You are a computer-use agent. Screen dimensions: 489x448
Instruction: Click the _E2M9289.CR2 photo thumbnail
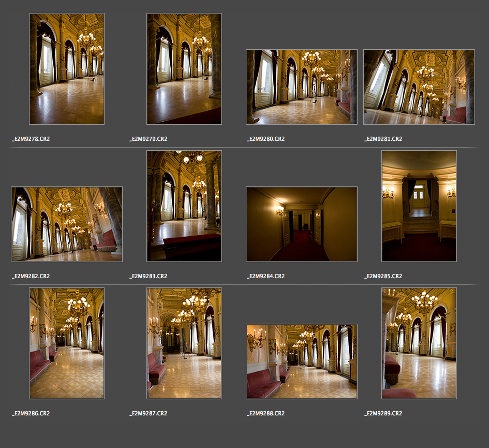(419, 343)
